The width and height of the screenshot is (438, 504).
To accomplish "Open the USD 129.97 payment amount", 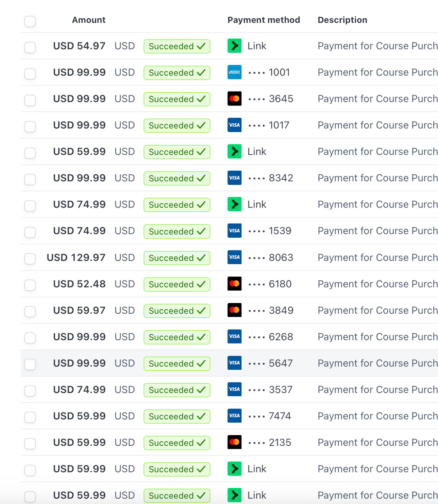I will 76,257.
